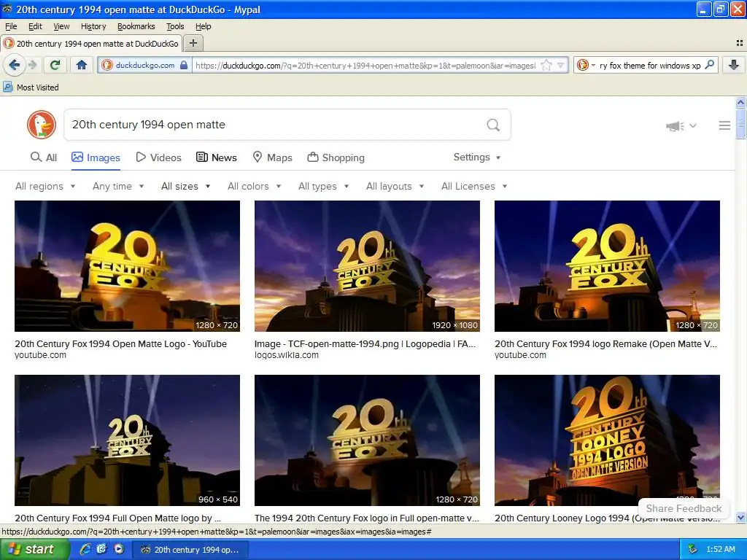Go to the home page via house icon
747x560 pixels.
tap(82, 65)
